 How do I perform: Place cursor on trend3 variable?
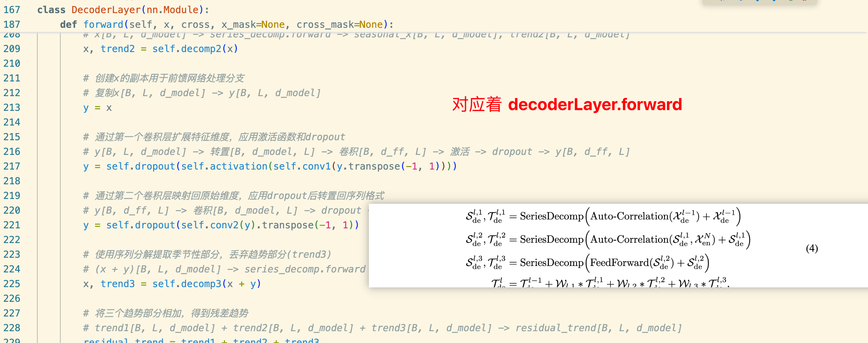[x=118, y=284]
